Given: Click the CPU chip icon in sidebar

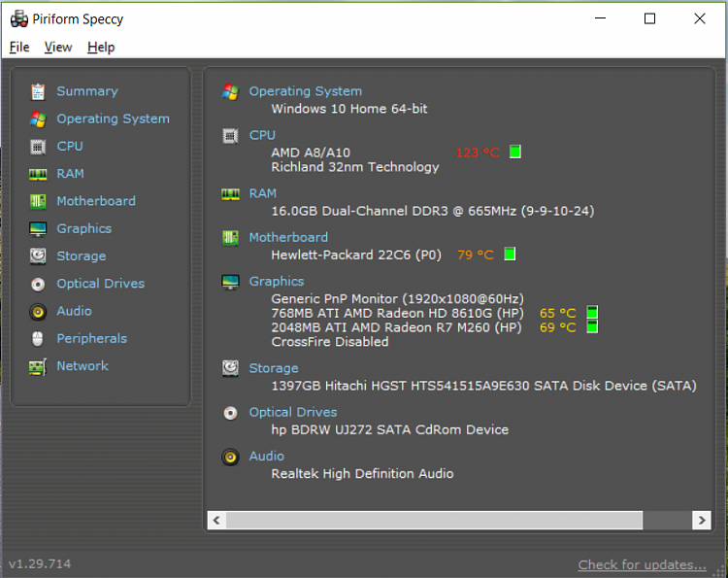Looking at the screenshot, I should click(38, 147).
